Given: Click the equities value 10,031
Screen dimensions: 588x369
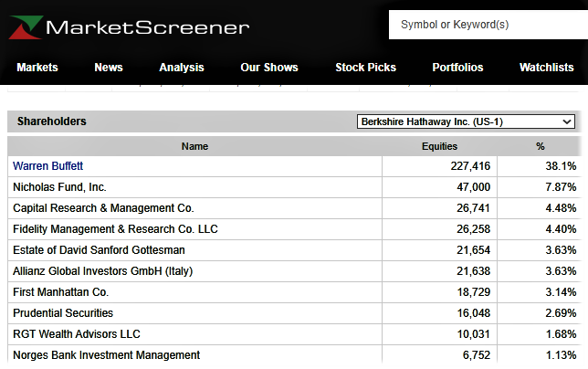Looking at the screenshot, I should 473,334.
